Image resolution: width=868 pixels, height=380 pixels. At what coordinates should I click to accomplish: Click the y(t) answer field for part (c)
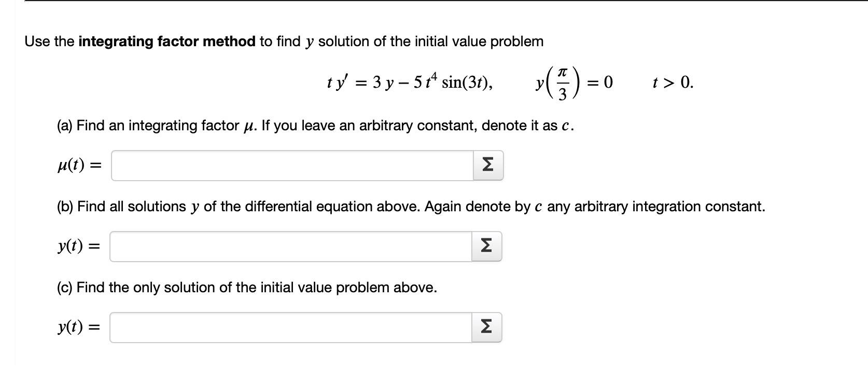tap(290, 327)
